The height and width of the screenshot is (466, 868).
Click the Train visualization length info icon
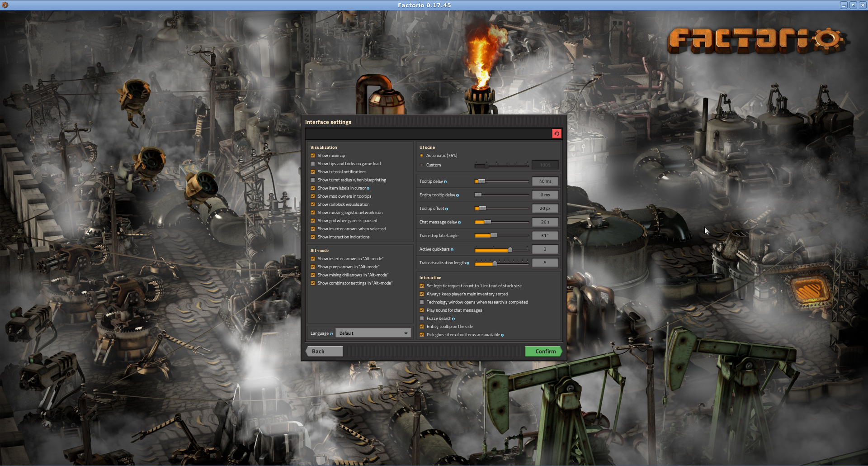[x=468, y=263]
